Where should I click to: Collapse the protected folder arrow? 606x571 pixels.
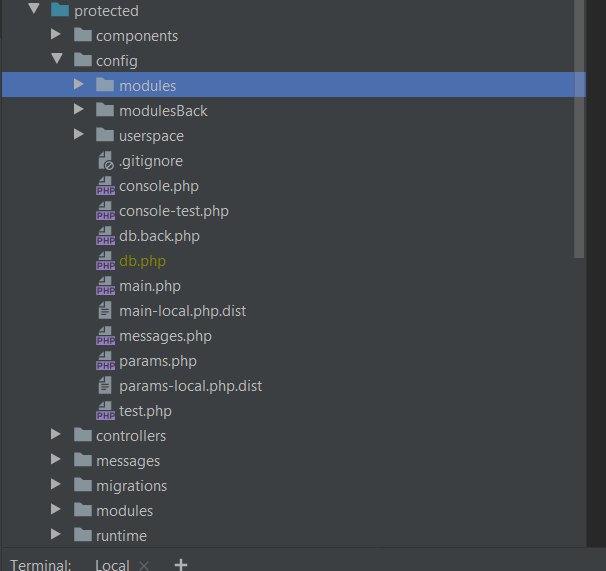coord(34,9)
